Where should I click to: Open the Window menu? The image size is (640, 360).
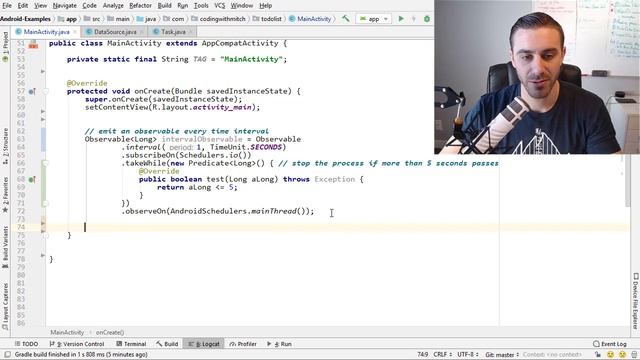(242, 6)
